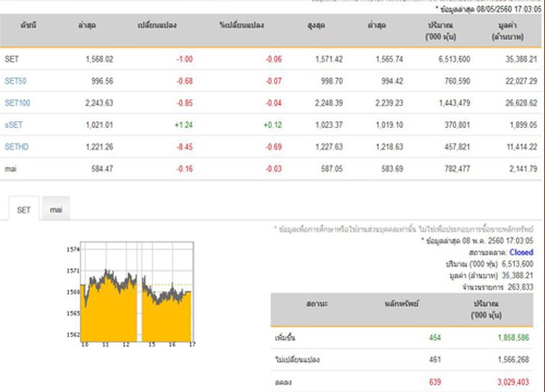Click SET high value 1,571.42
The height and width of the screenshot is (392, 545).
(x=329, y=59)
